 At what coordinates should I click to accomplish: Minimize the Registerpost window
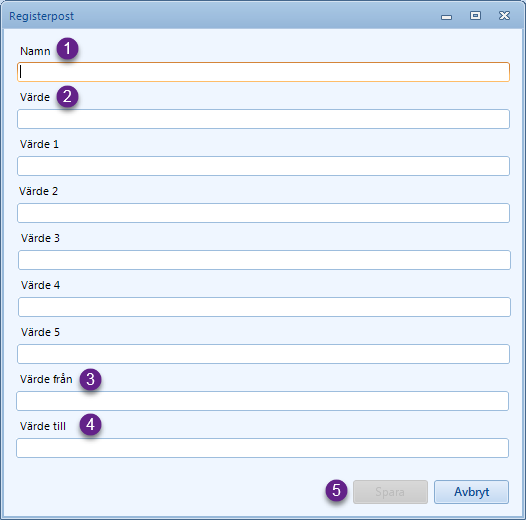(446, 16)
